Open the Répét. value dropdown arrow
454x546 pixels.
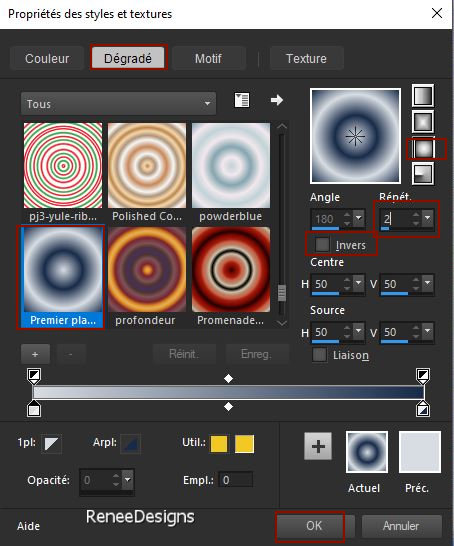tap(428, 219)
